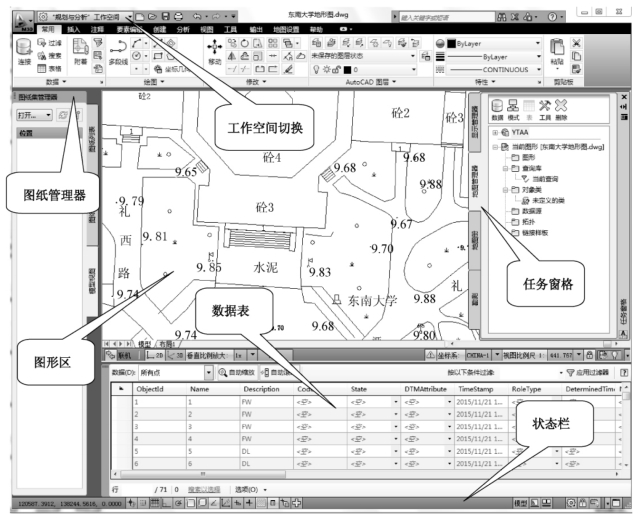
Task: Open the workspace switching dropdown
Action: [x=129, y=17]
